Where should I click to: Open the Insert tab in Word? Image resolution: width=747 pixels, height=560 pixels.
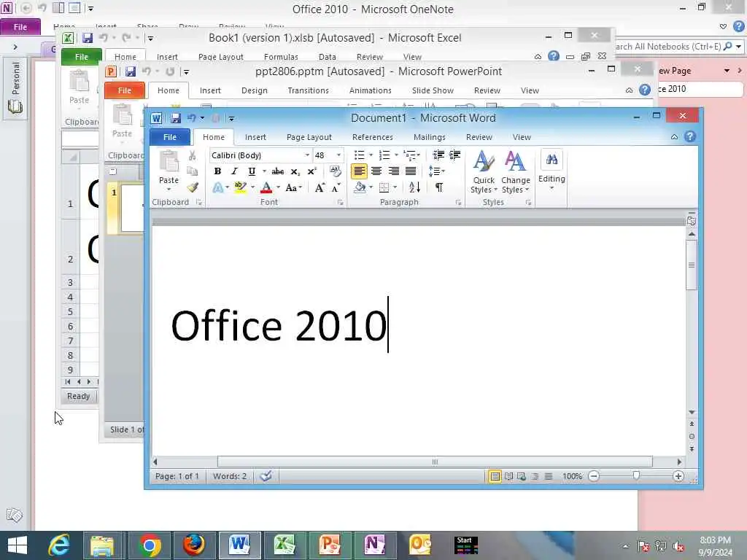255,137
